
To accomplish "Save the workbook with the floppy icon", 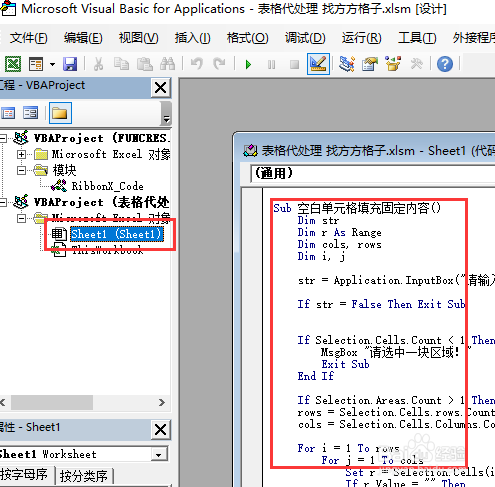I will 70,64.
